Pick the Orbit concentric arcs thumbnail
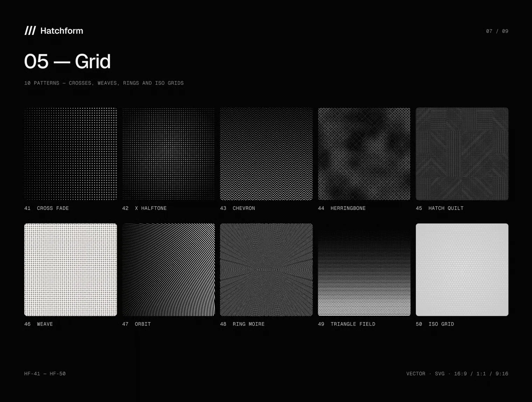 [x=168, y=270]
